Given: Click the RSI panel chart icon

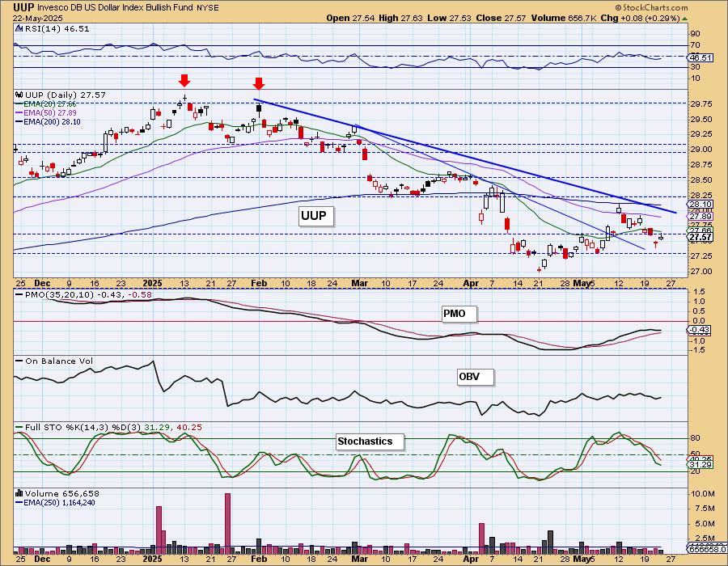Looking at the screenshot, I should click(19, 28).
